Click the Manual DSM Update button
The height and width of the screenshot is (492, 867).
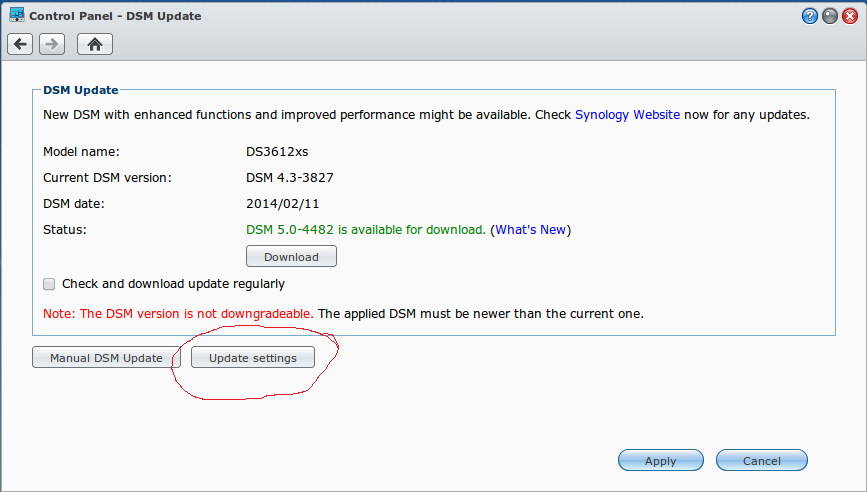click(98, 357)
